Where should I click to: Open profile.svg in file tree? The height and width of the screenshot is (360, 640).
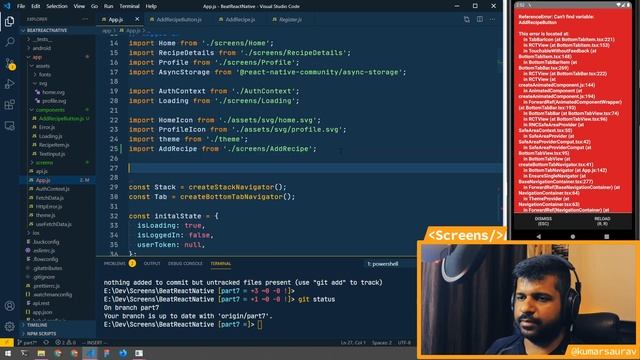tap(54, 101)
